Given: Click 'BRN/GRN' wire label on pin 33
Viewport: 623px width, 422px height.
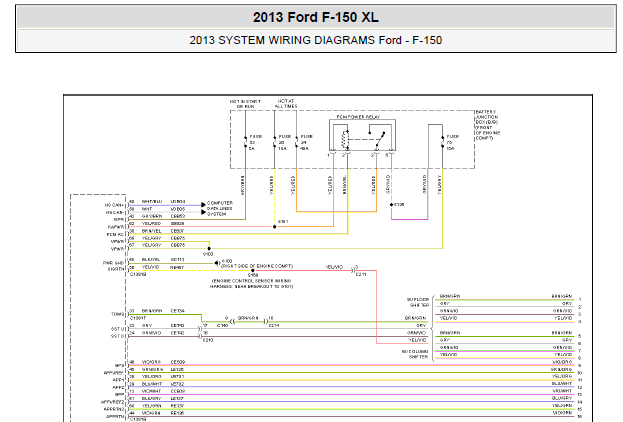Looking at the screenshot, I should (152, 311).
